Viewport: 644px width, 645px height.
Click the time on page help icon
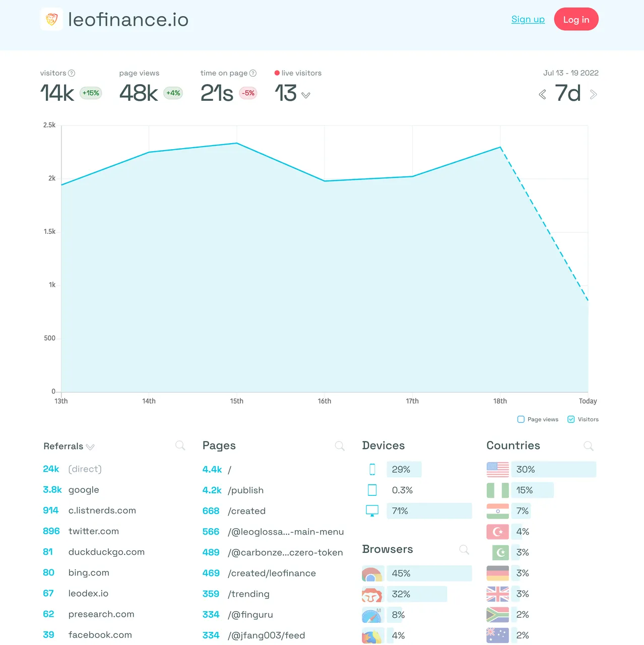tap(253, 73)
